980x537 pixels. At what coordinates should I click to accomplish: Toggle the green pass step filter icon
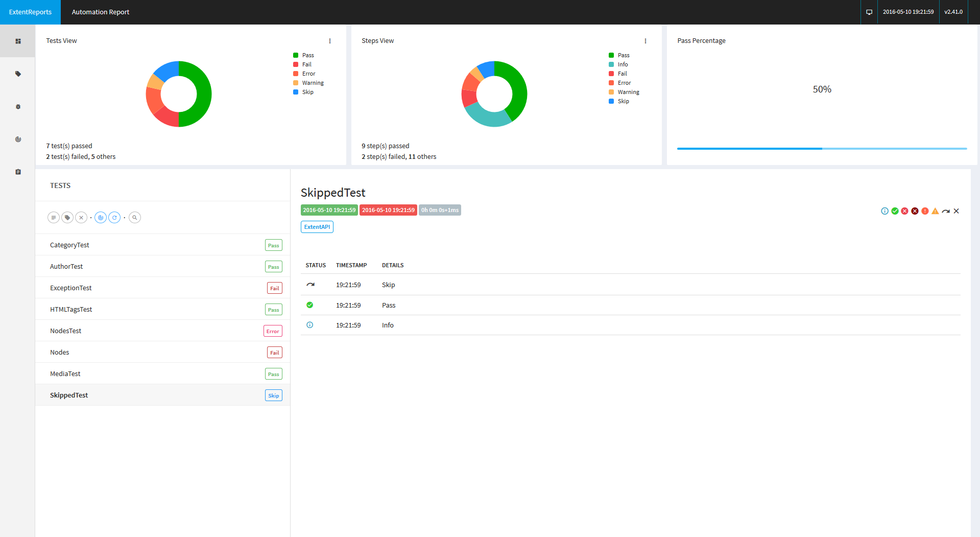tap(895, 211)
